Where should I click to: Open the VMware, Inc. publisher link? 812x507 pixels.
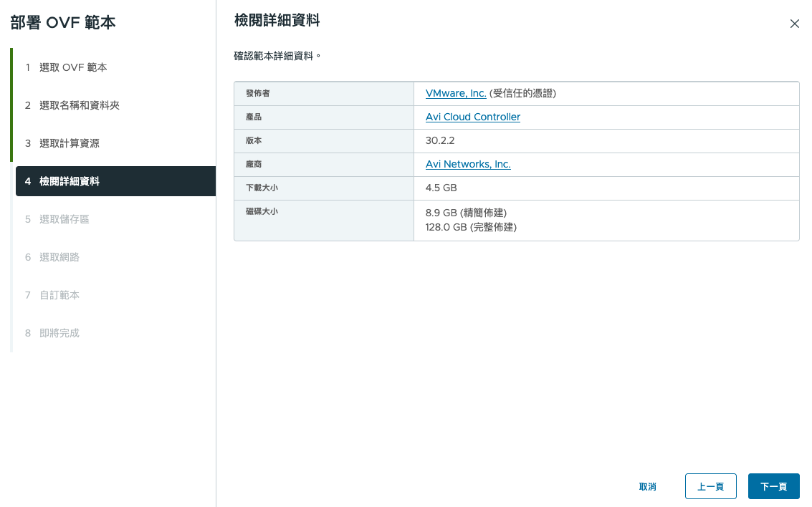pos(456,93)
